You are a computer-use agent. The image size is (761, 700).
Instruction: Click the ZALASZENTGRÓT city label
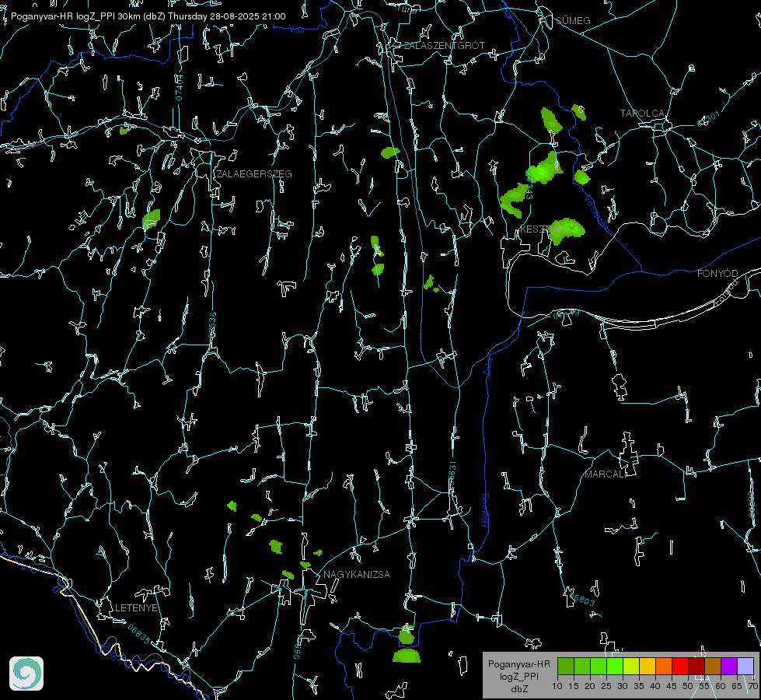click(x=444, y=45)
